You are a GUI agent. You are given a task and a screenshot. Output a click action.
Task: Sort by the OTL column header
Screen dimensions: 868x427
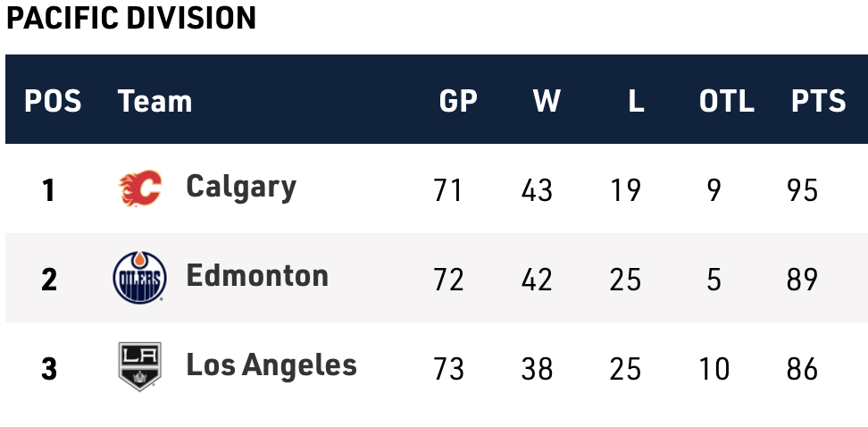[726, 101]
